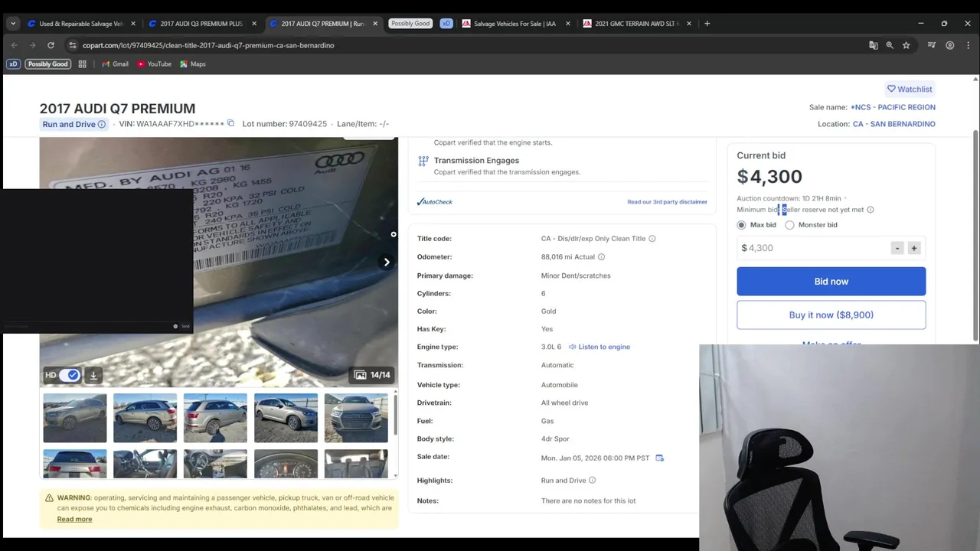Reload the Copart page
The width and height of the screenshot is (980, 551).
pos(51,45)
